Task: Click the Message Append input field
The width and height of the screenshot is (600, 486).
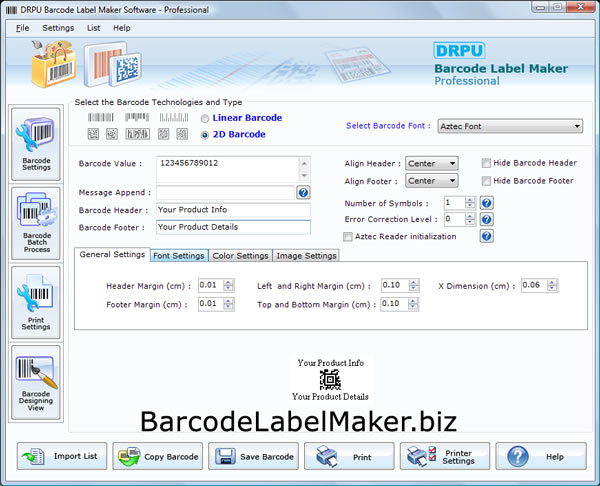Action: (x=225, y=192)
